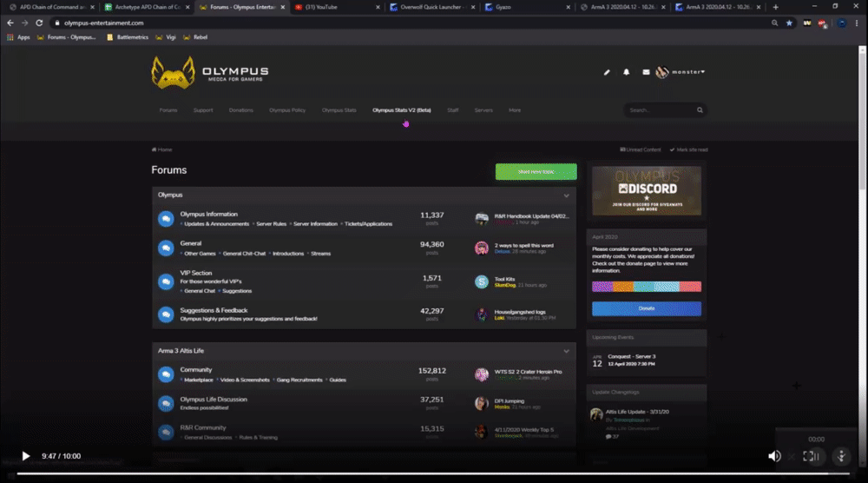
Task: Open VIP Section forum link
Action: [x=196, y=273]
